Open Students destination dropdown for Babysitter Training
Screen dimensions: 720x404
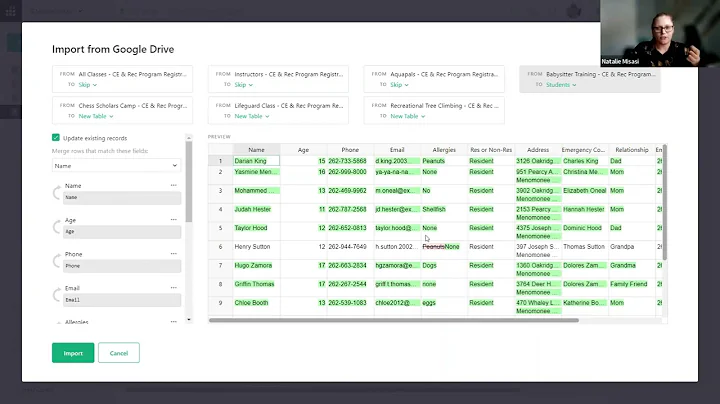point(561,85)
